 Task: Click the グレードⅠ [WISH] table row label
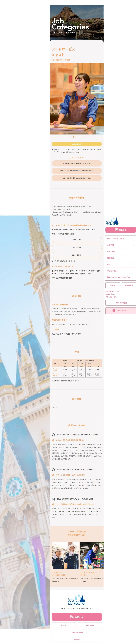point(56,370)
